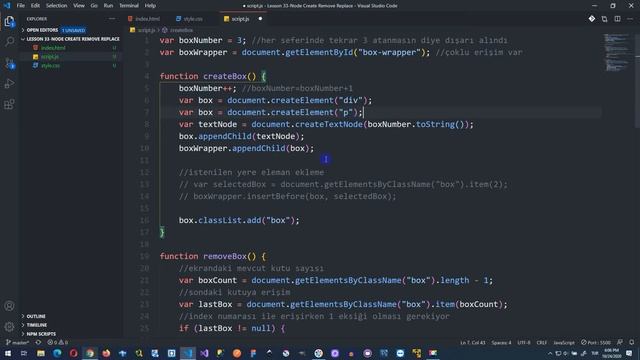640x360 pixels.
Task: Click the Synchronize Changes icon in status bar
Action: (x=38, y=342)
